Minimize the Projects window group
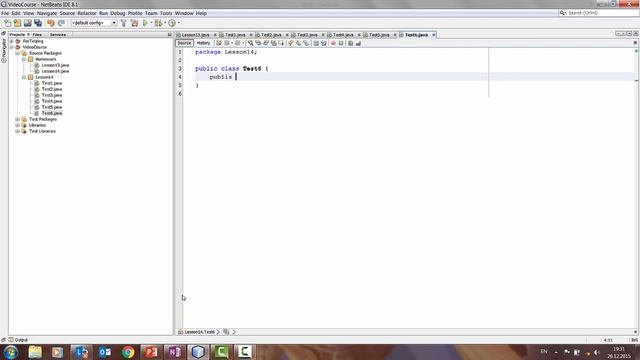 (170, 35)
